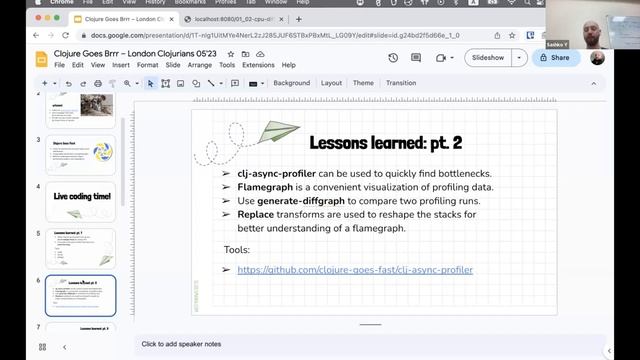Open the clj-async-profiler GitHub link
The width and height of the screenshot is (640, 360).
(355, 270)
